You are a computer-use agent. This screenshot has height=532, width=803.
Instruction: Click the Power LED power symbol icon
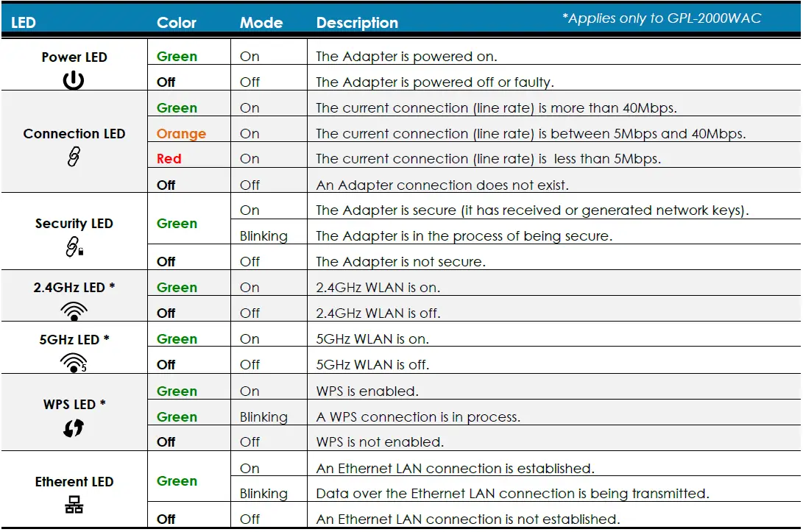point(74,80)
